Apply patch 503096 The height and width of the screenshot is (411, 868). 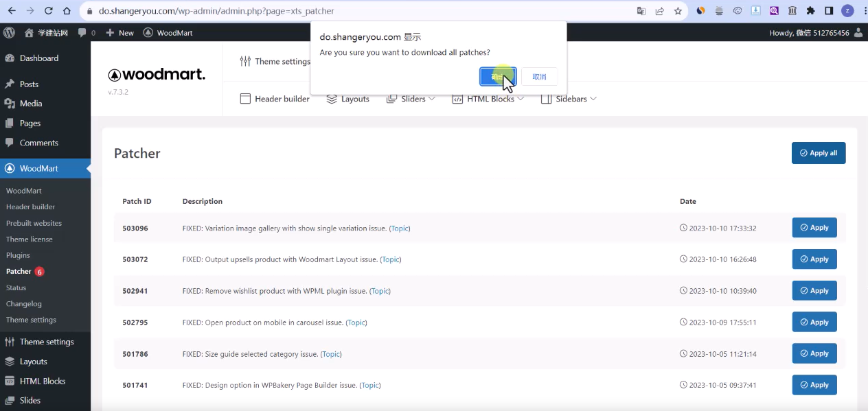[814, 228]
